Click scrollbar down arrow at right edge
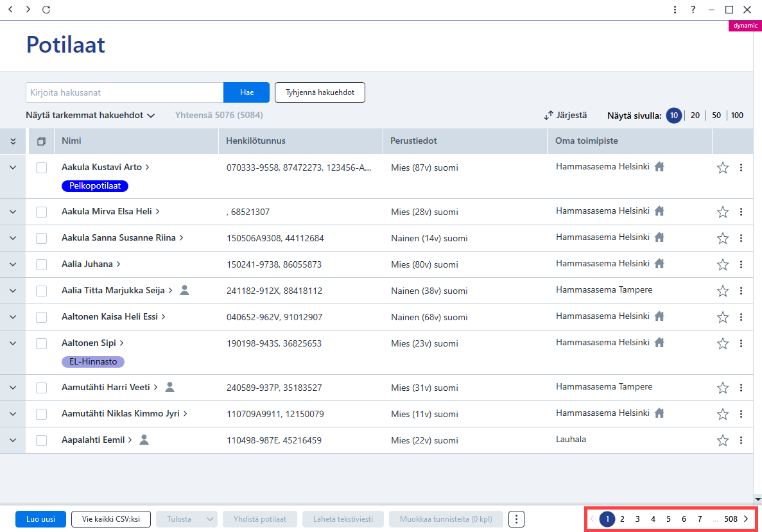The image size is (762, 532). (x=758, y=499)
